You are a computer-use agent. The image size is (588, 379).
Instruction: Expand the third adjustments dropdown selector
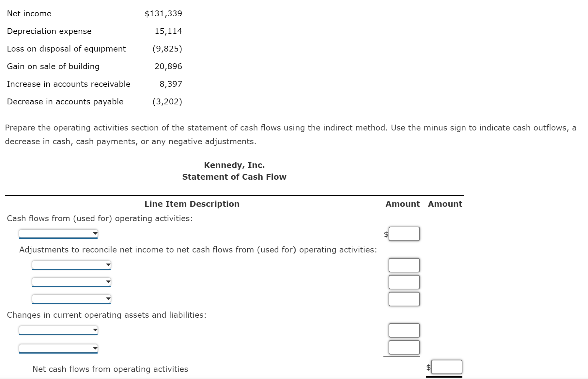71,299
